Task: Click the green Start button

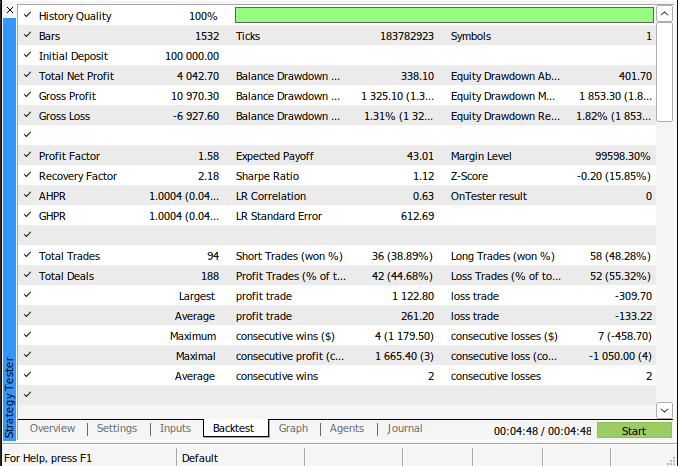Action: click(634, 431)
